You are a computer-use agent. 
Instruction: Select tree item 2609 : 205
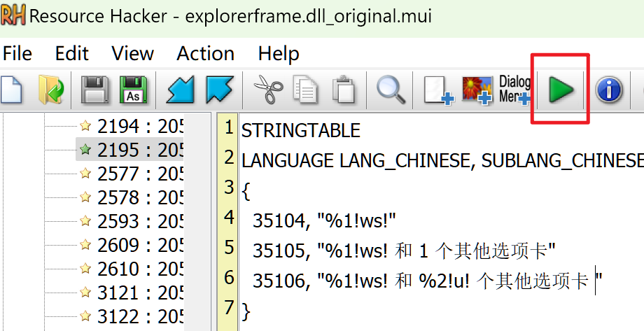pyautogui.click(x=140, y=245)
